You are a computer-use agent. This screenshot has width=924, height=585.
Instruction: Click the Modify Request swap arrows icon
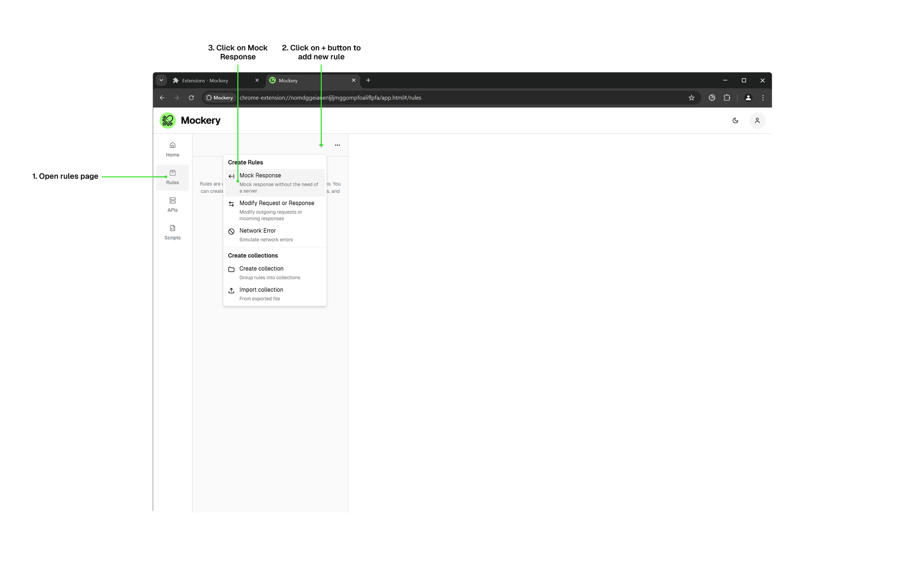[x=231, y=204]
